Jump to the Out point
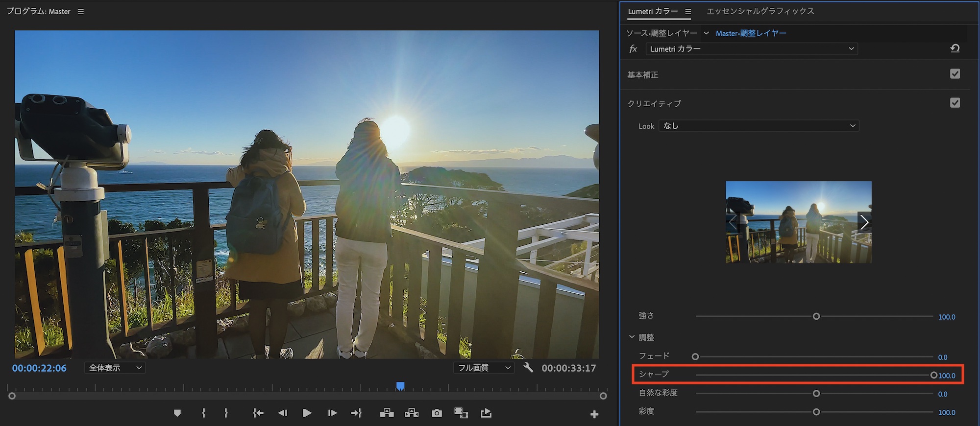Viewport: 980px width, 426px height. [356, 413]
